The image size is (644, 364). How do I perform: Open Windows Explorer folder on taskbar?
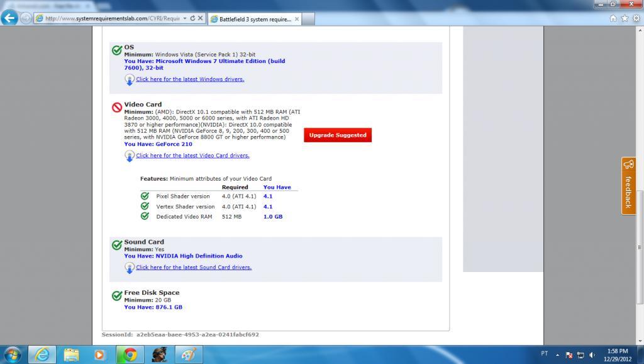coord(71,355)
